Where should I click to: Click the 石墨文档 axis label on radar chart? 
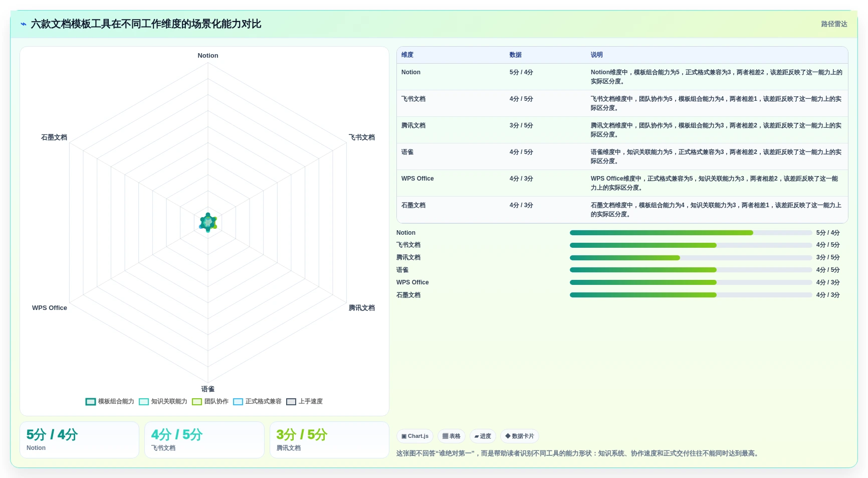(54, 137)
